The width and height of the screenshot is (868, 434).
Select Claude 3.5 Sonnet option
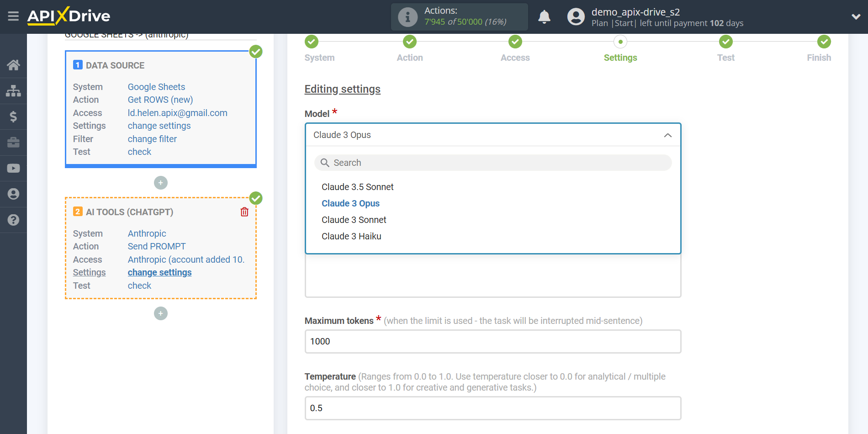(x=357, y=187)
